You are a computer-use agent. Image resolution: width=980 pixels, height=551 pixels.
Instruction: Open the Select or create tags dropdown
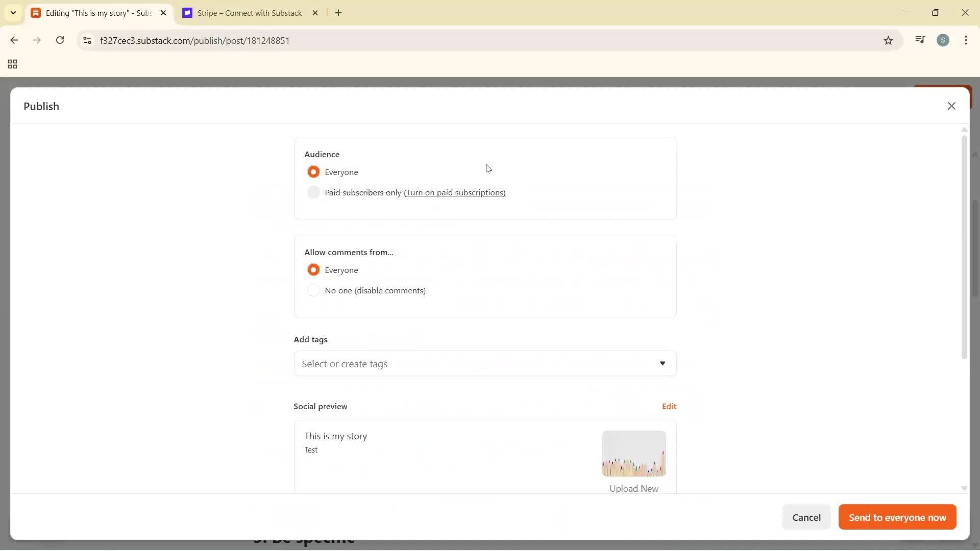[484, 364]
